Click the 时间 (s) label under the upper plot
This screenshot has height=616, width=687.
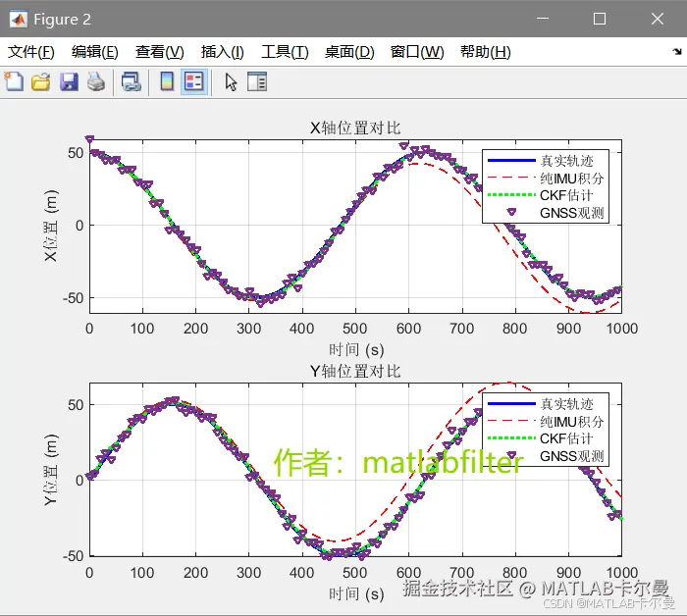pyautogui.click(x=356, y=350)
